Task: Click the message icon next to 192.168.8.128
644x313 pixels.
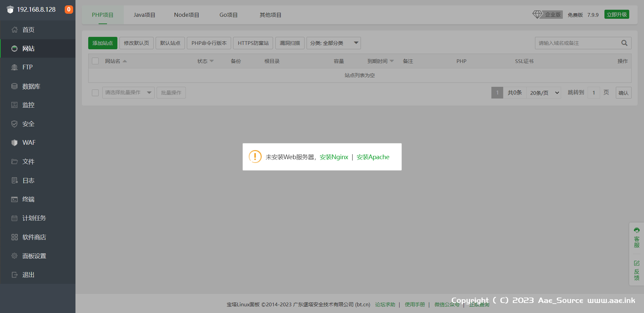Action: 69,9
